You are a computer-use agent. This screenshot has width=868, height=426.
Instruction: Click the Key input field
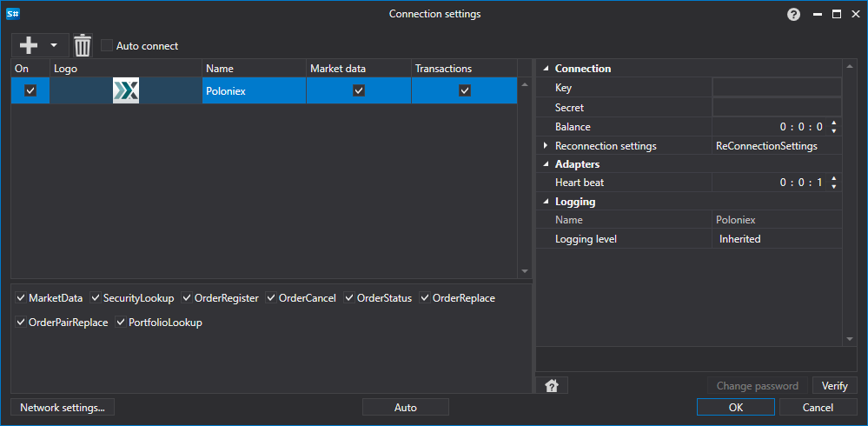tap(777, 88)
